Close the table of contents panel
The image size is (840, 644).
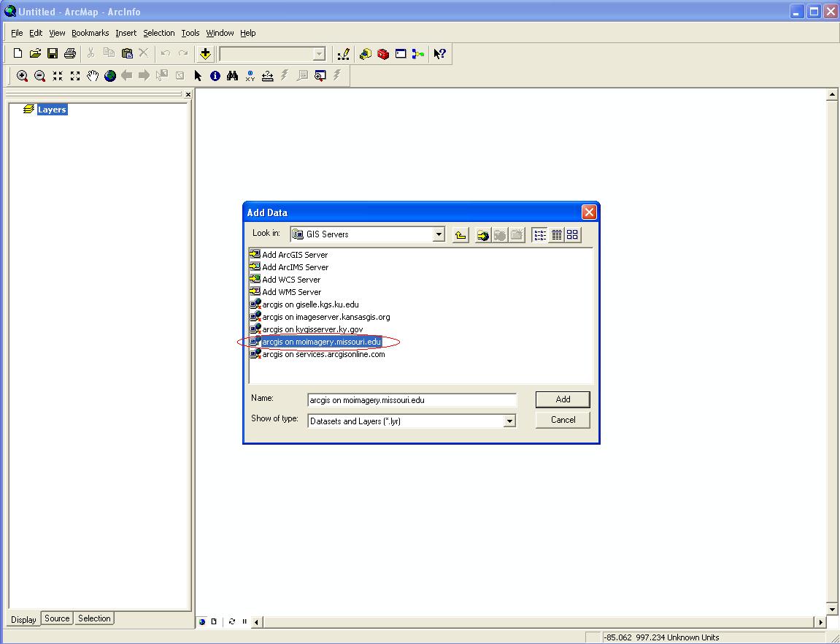188,94
